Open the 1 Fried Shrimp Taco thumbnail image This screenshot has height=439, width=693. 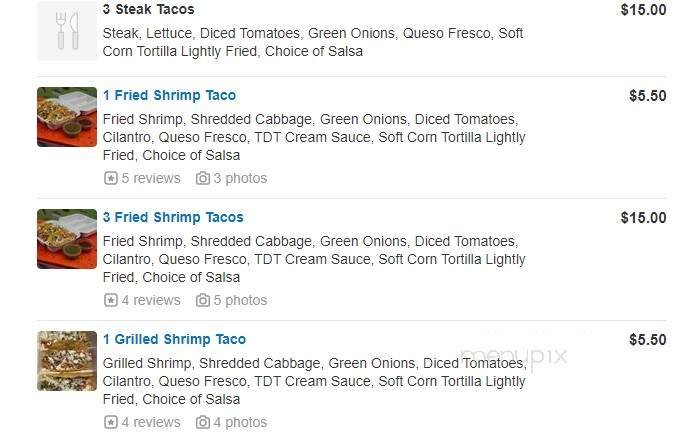click(x=67, y=117)
